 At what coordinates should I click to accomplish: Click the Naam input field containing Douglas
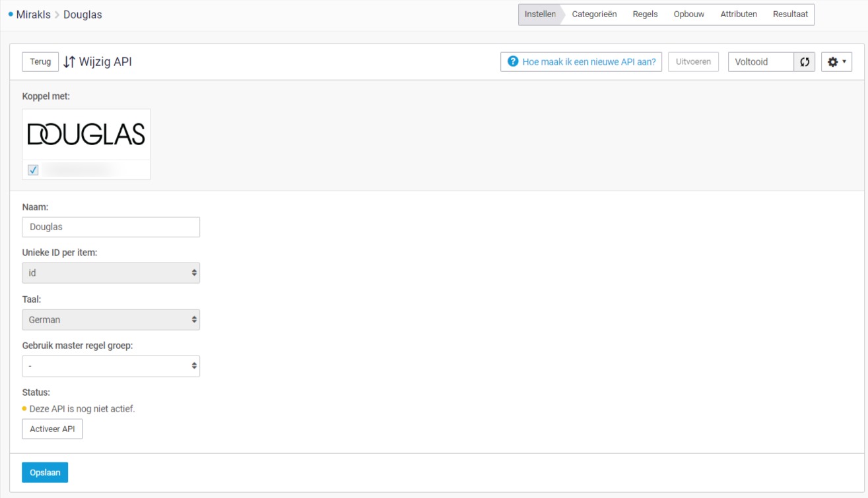pyautogui.click(x=111, y=227)
